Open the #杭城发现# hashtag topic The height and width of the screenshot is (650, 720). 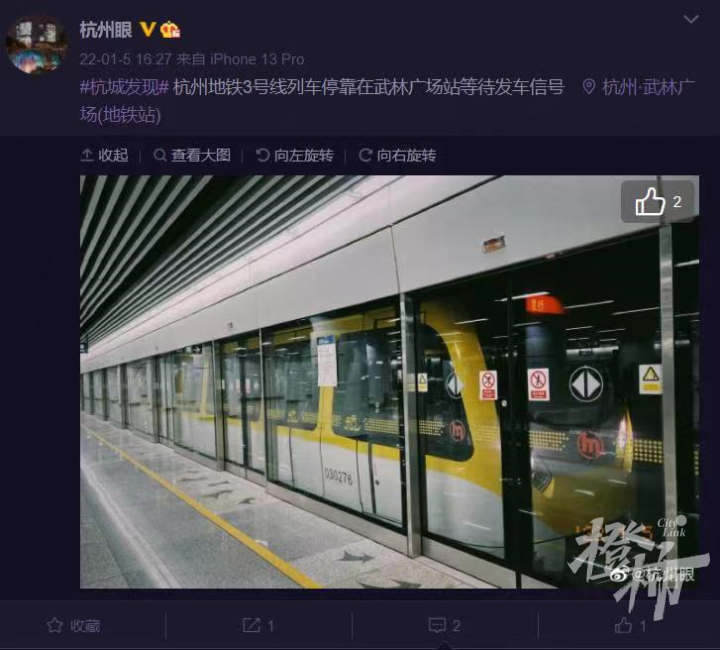[124, 87]
